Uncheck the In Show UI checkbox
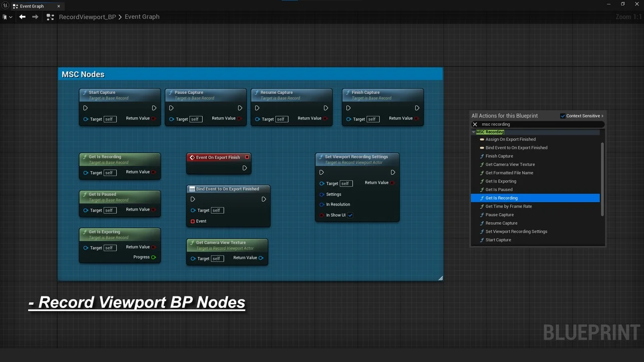Viewport: 644px width, 362px height. (350, 215)
